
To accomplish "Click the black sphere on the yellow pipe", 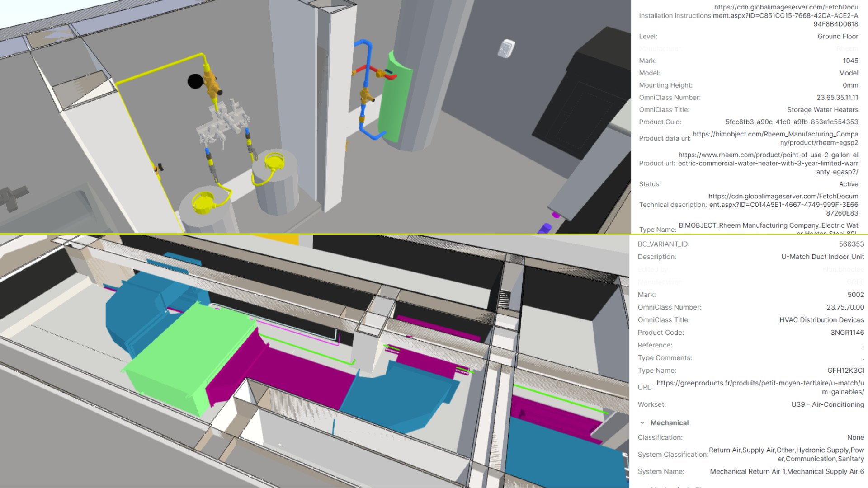I will tap(195, 81).
